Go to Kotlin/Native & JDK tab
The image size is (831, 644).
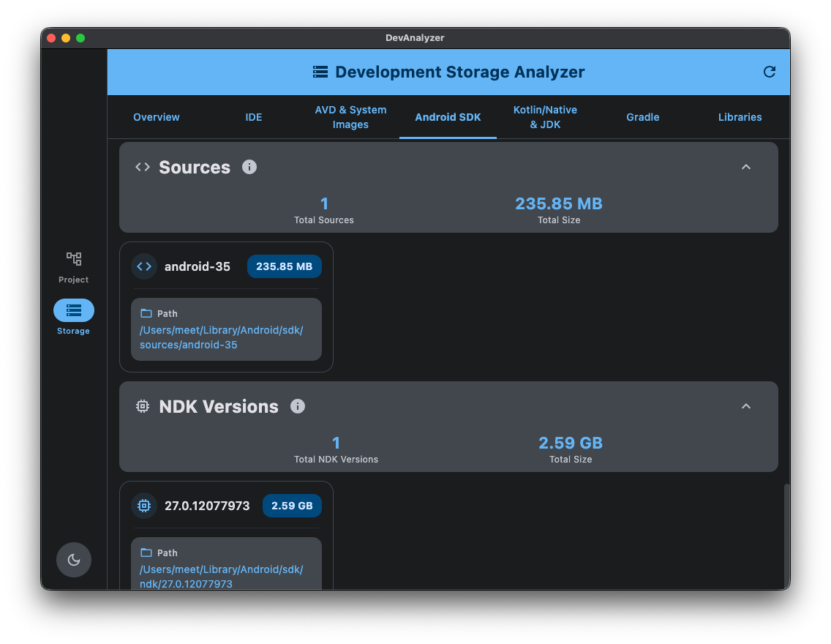(x=545, y=117)
